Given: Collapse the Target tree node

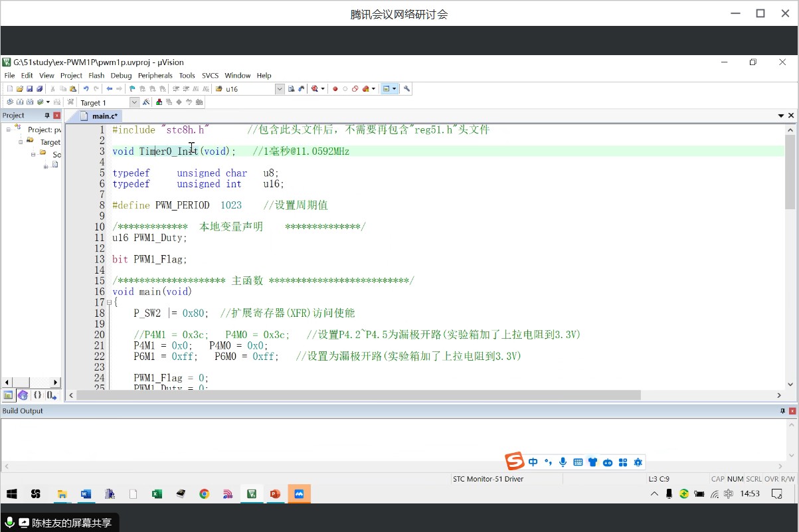Looking at the screenshot, I should coord(21,141).
